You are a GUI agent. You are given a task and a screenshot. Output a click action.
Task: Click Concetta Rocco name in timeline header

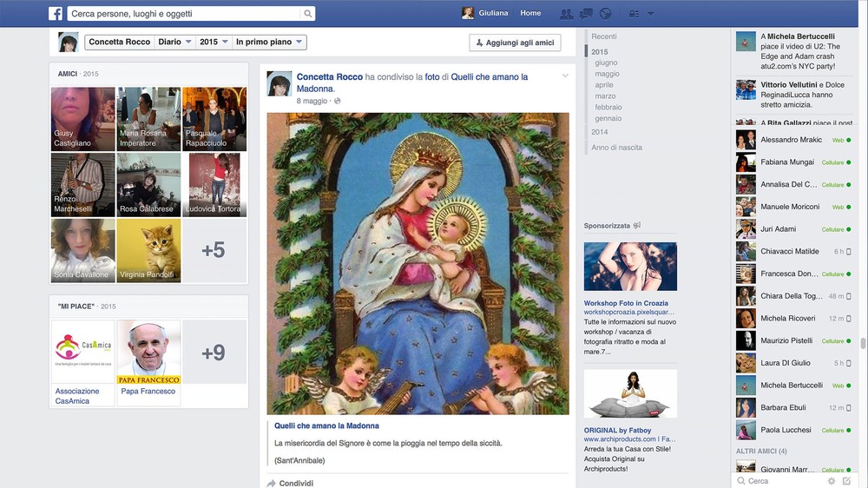[x=120, y=42]
